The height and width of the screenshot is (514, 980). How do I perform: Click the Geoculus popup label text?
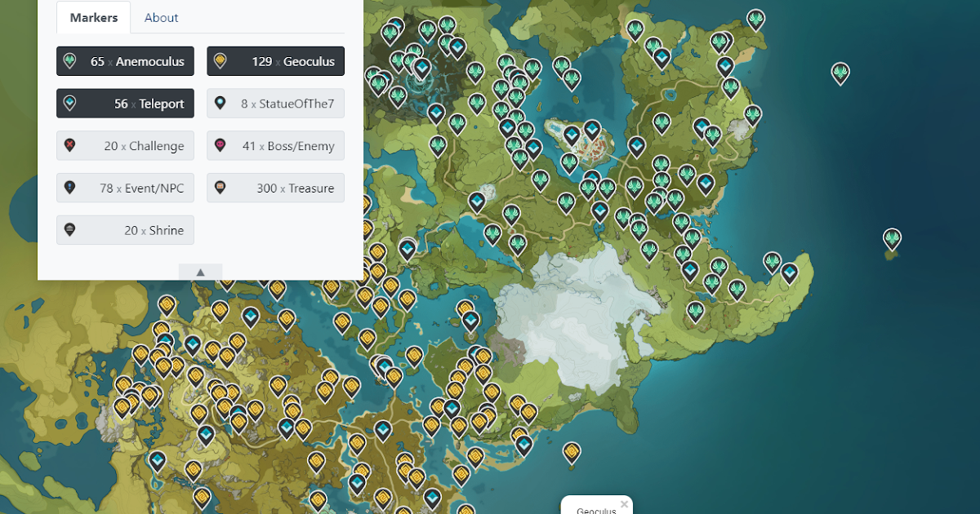pos(596,511)
